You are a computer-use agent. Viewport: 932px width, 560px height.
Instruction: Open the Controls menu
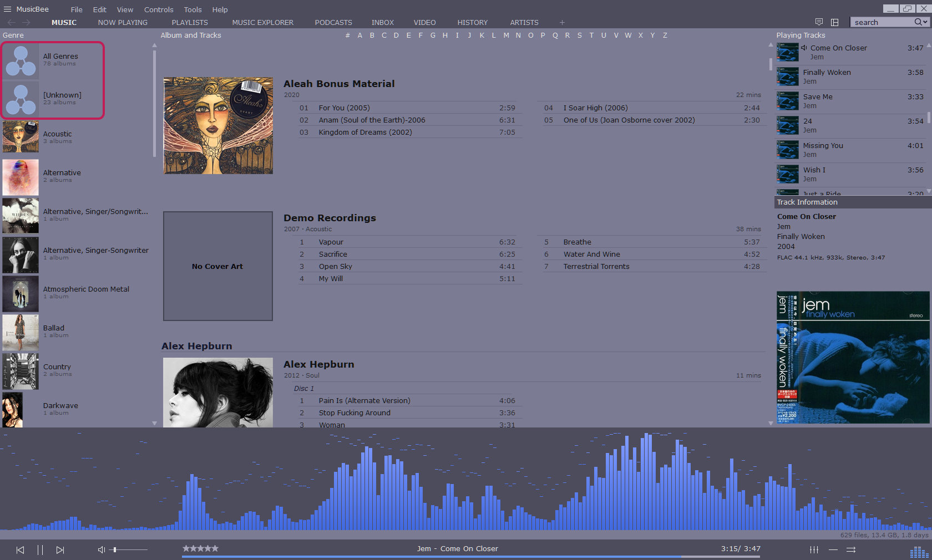tap(159, 9)
